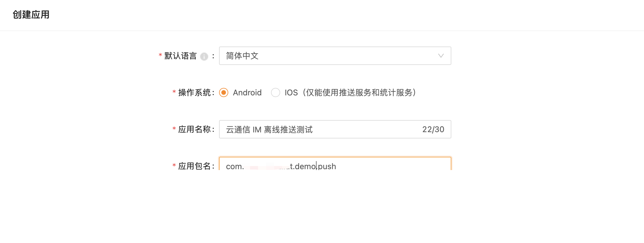This screenshot has height=243, width=644.
Task: Click the 22/30 character counter
Action: (433, 129)
